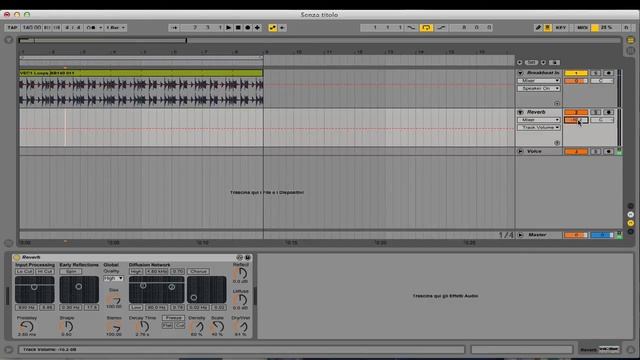The image size is (640, 360).
Task: Toggle the yellow Automation Arm button
Action: click(272, 28)
